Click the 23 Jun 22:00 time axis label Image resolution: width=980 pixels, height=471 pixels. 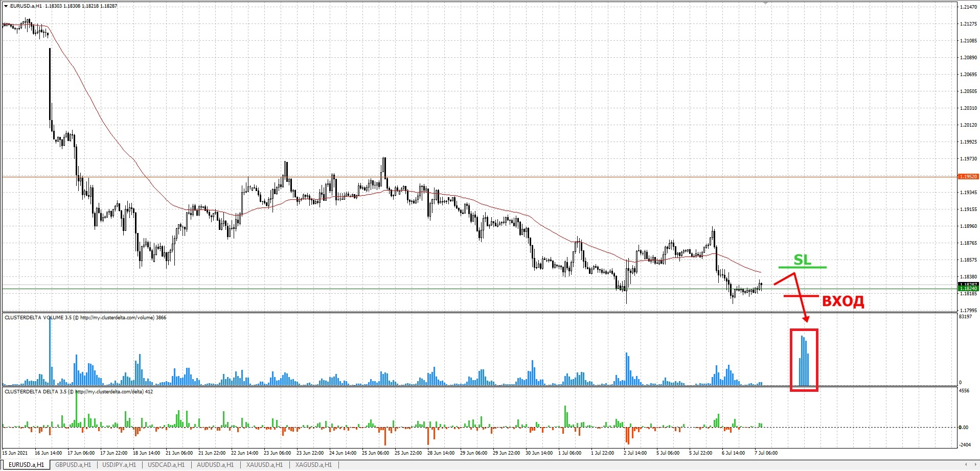click(x=310, y=453)
